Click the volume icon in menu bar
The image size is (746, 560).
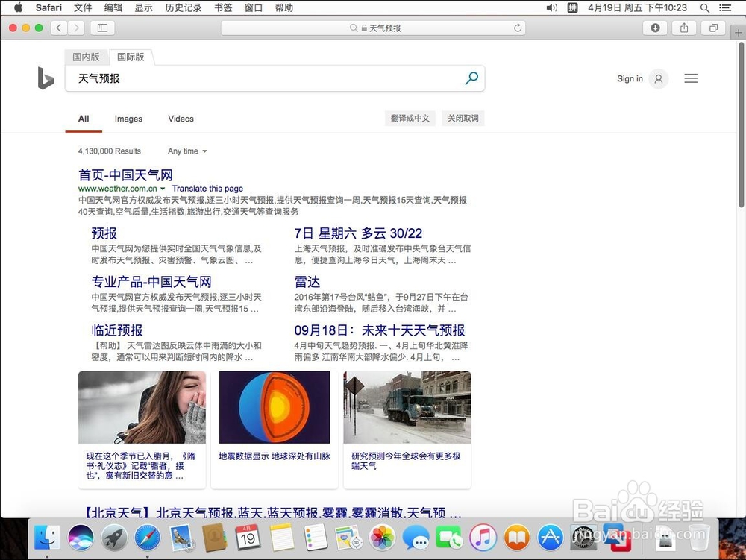click(551, 7)
